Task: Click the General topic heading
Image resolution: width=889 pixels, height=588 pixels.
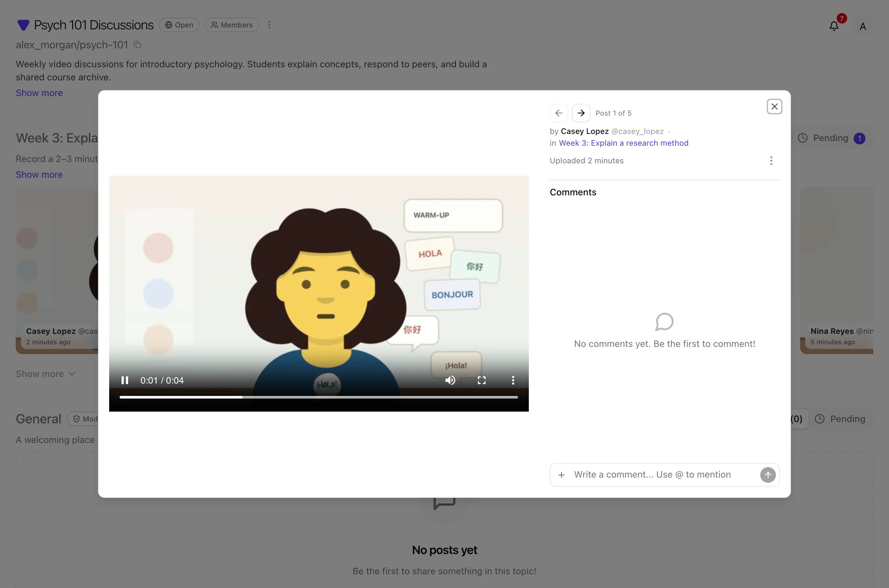Action: pos(38,419)
